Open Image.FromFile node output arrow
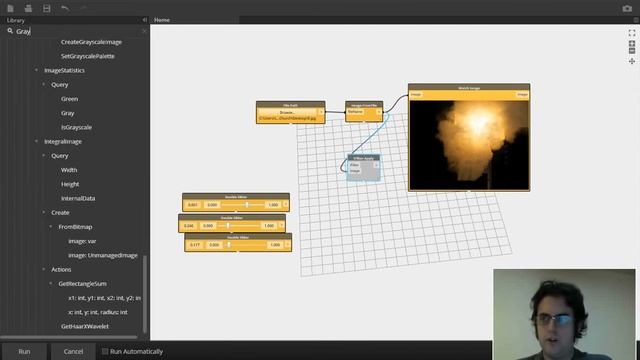 coord(379,112)
